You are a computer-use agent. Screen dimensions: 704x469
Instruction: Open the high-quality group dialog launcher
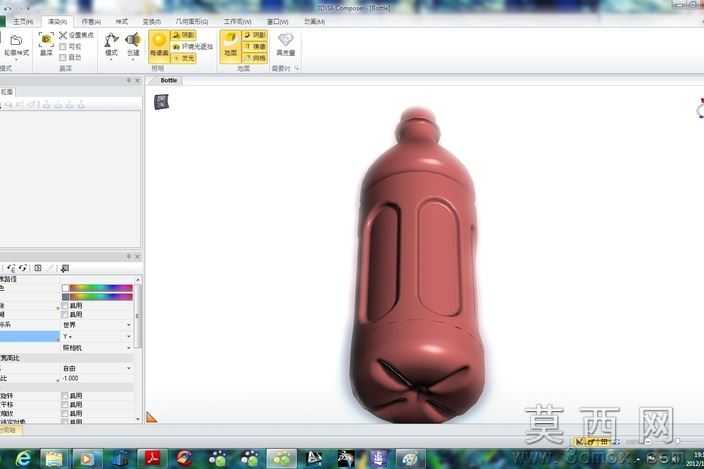[296, 68]
